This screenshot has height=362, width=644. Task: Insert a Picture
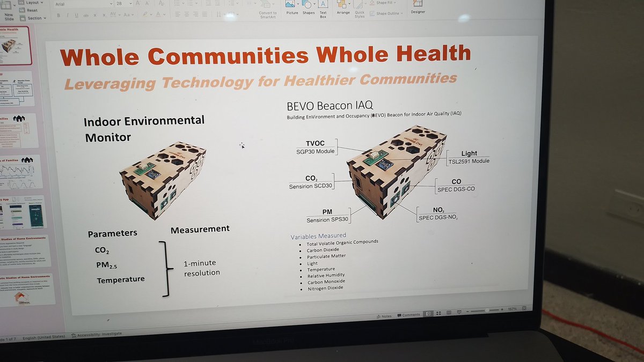292,8
